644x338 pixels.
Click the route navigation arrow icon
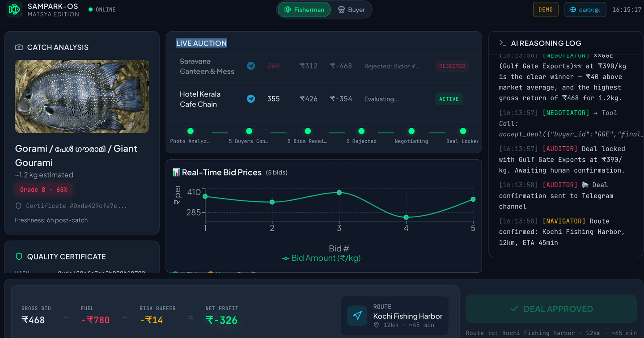[357, 316]
